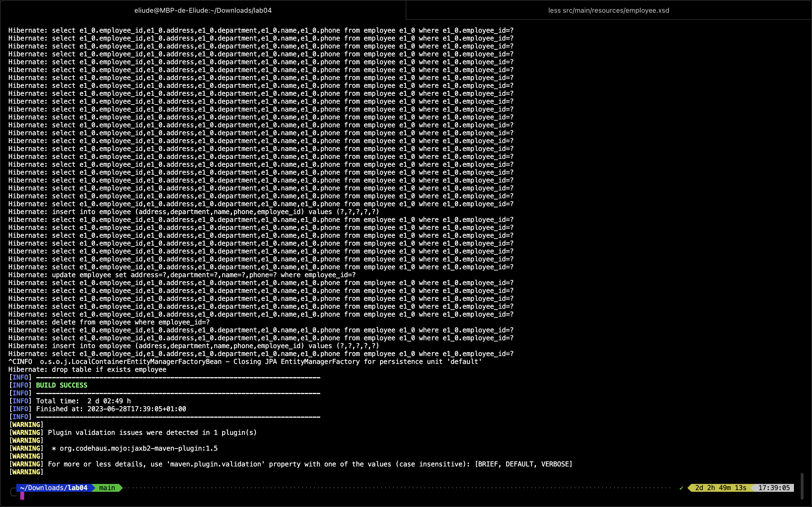Image resolution: width=812 pixels, height=507 pixels.
Task: Click the blue ~/Downloads/lab04 path segment
Action: [54, 488]
